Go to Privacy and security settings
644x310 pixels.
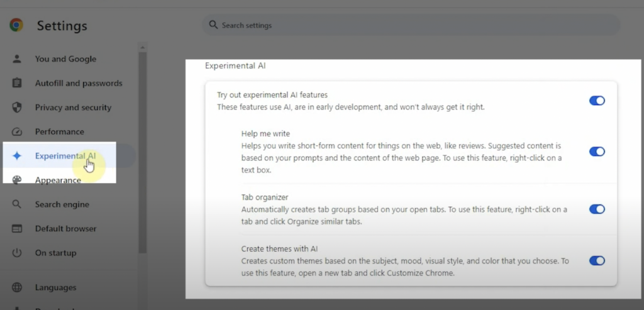point(73,108)
